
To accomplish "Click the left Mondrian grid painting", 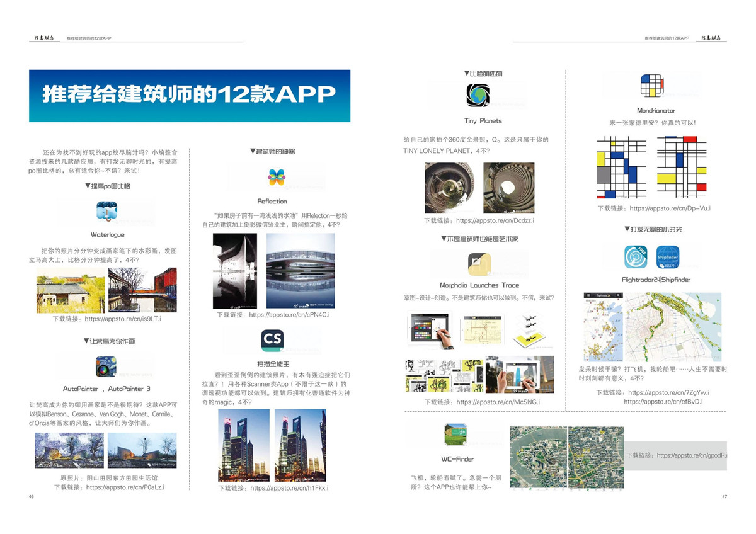I will 622,167.
